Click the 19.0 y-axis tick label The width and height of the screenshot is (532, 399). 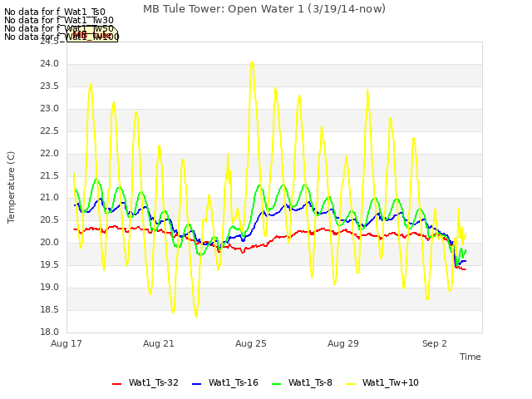click(50, 287)
